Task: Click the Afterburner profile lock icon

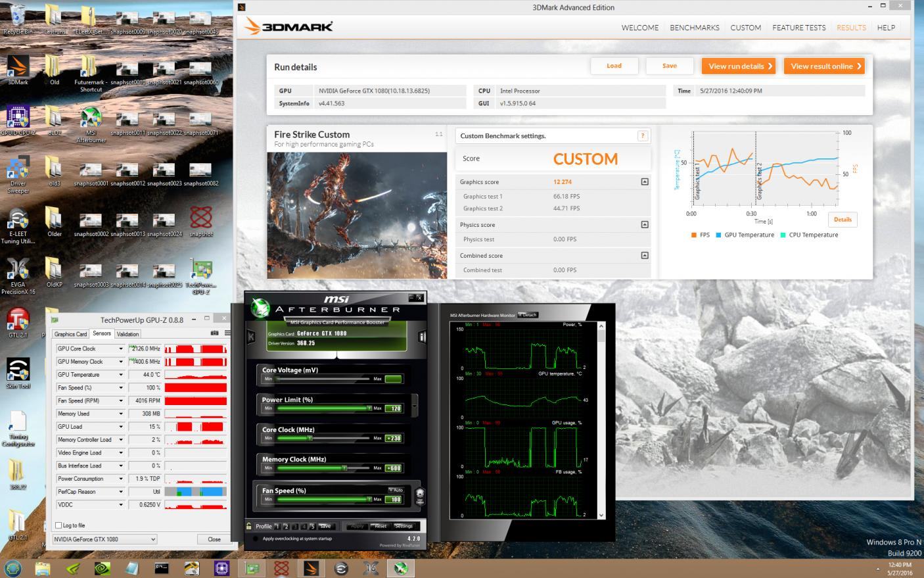Action: pyautogui.click(x=249, y=526)
